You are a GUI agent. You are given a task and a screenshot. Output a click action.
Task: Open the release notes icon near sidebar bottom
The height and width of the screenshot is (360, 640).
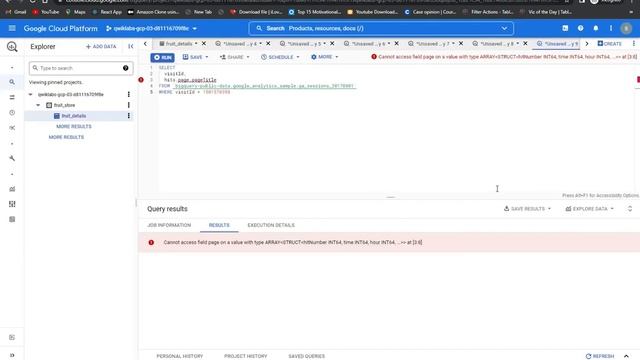click(x=12, y=338)
